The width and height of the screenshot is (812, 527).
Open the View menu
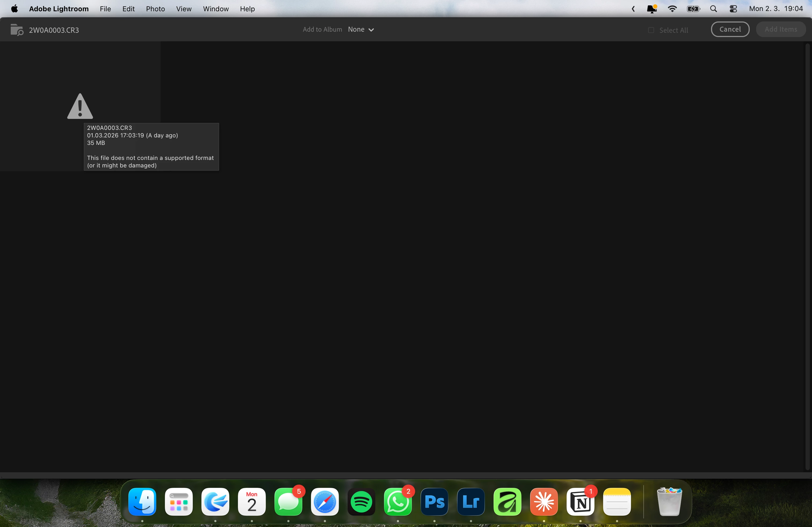click(184, 9)
